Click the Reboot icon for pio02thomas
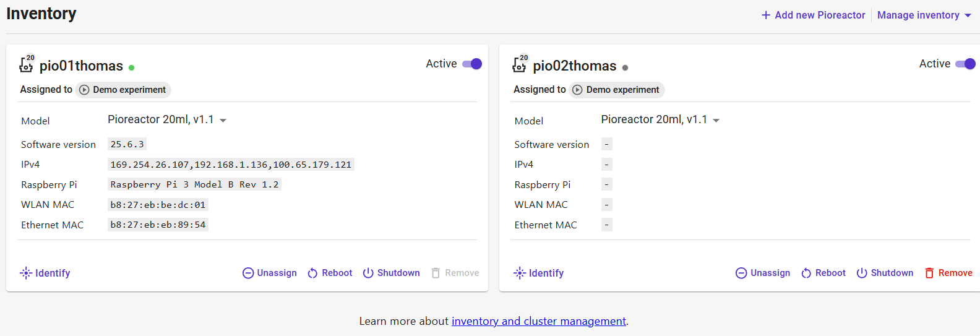 coord(806,274)
